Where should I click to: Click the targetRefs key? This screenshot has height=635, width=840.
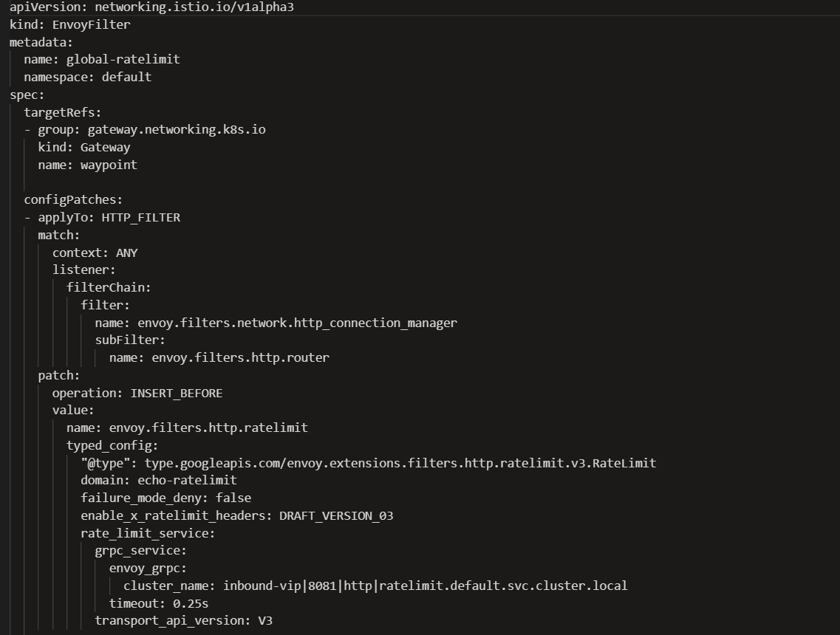pos(62,112)
